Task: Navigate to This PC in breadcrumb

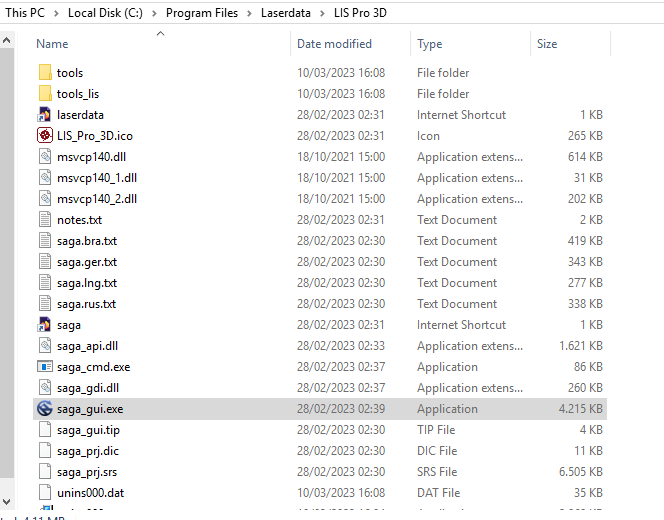Action: pyautogui.click(x=25, y=12)
